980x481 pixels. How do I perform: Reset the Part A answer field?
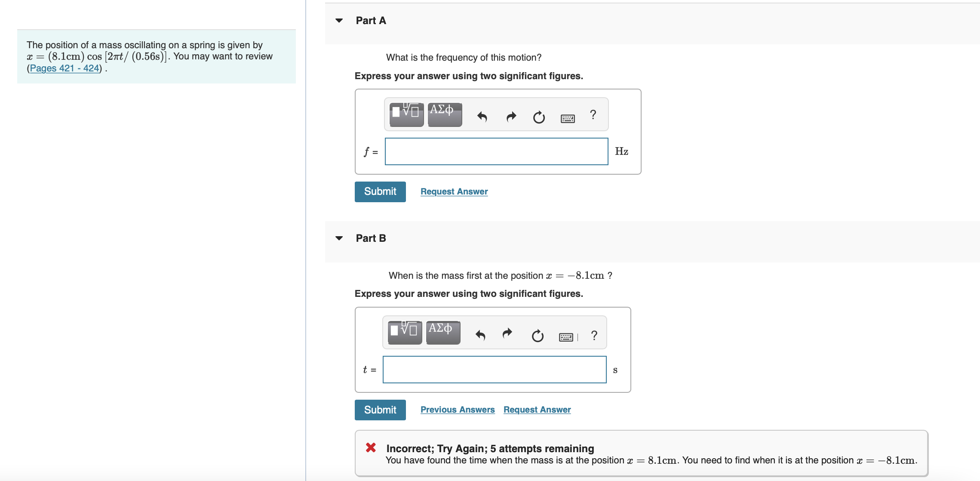(539, 117)
